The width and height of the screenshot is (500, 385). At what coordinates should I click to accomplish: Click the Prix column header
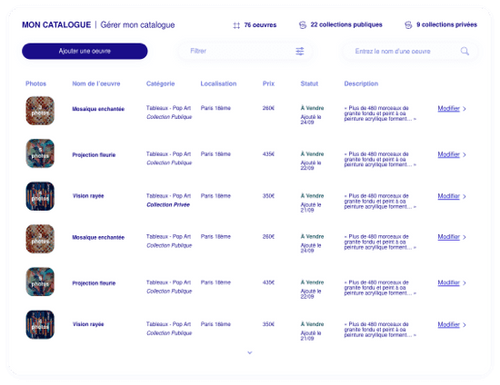pyautogui.click(x=268, y=84)
